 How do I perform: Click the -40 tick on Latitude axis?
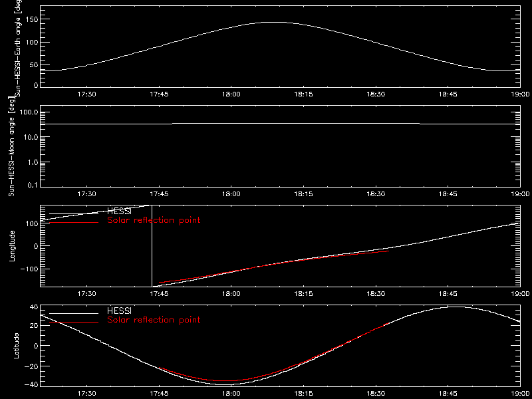pyautogui.click(x=31, y=385)
